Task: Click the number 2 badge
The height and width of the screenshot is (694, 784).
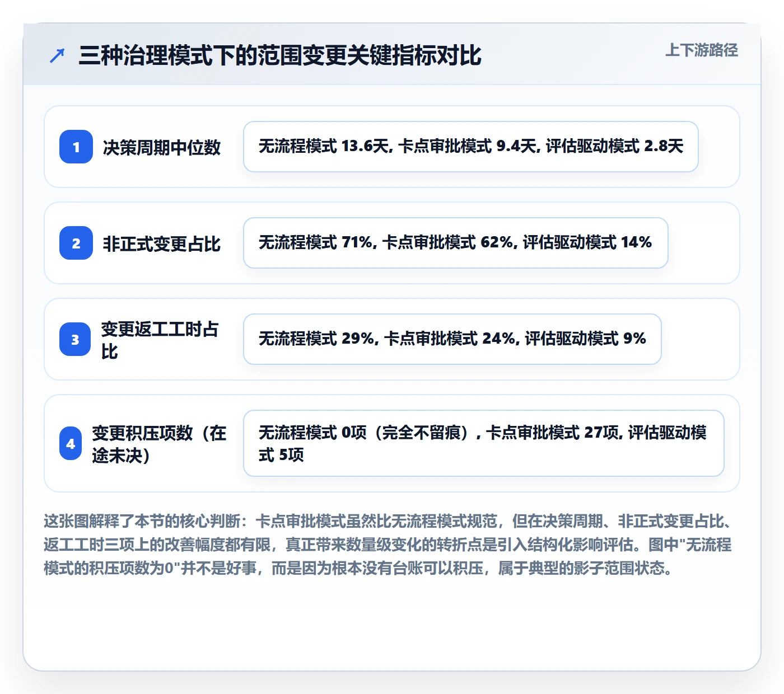Action: pyautogui.click(x=76, y=243)
